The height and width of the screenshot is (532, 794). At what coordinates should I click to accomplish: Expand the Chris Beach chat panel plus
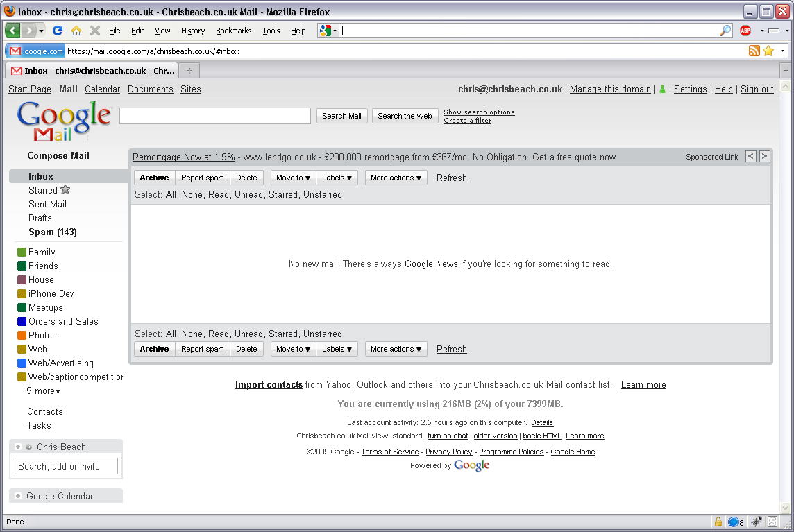click(18, 447)
